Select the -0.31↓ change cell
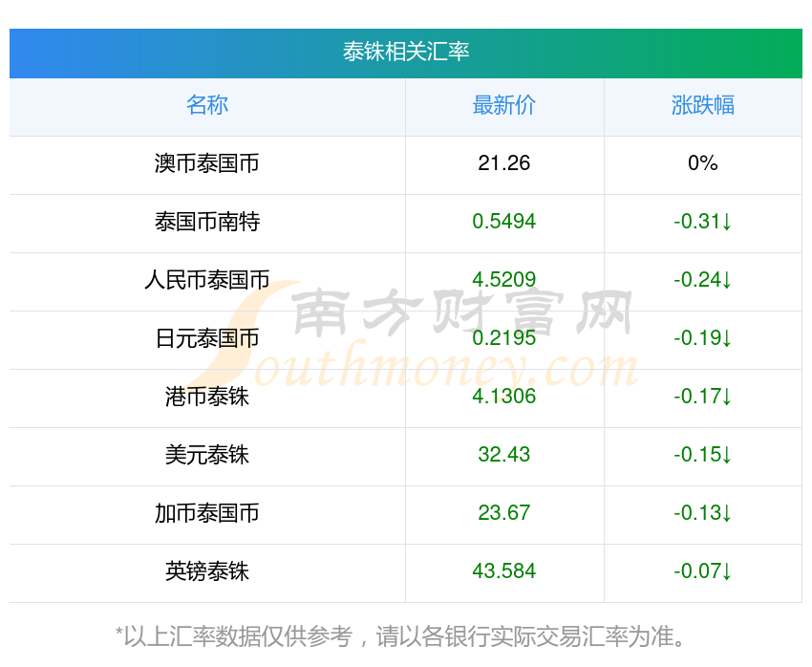 703,222
